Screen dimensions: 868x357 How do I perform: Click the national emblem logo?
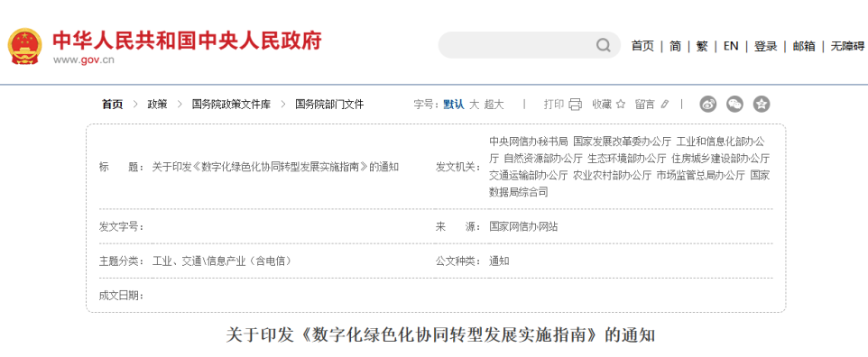click(25, 47)
